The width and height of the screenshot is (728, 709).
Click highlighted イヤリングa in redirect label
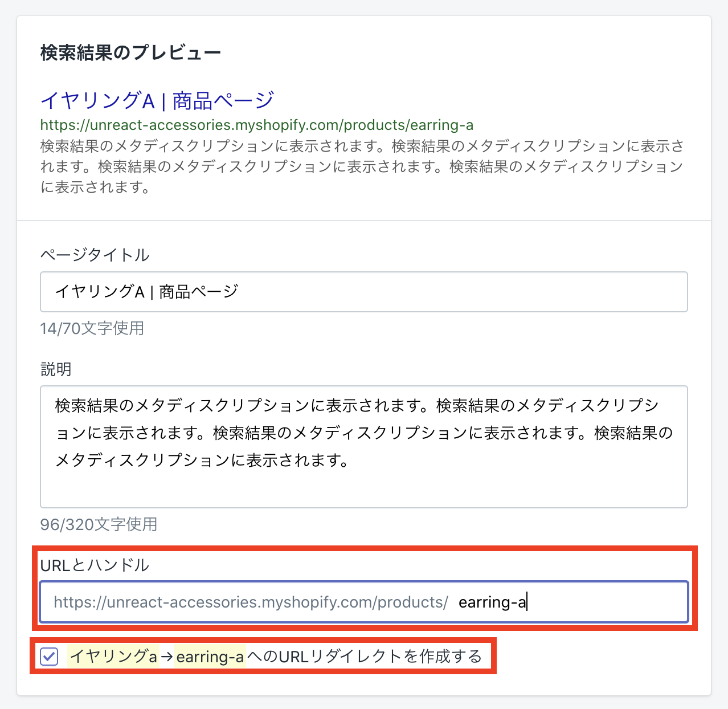(113, 657)
